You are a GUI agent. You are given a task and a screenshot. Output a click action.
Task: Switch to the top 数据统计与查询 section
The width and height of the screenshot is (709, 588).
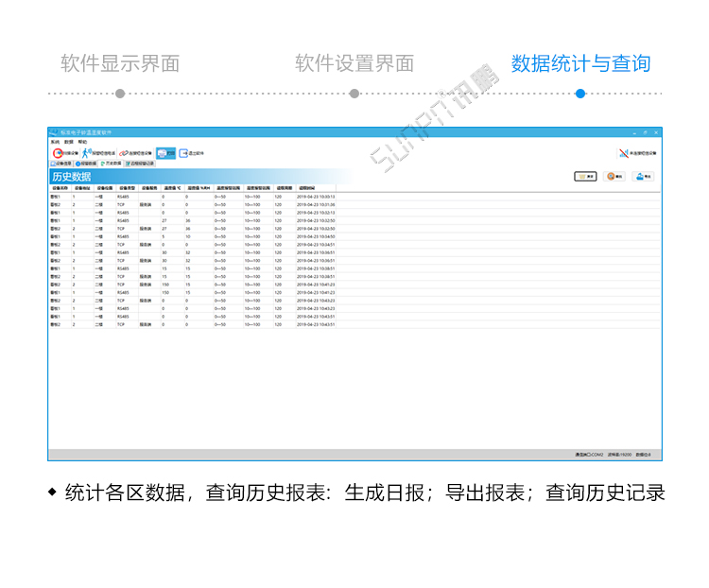point(580,64)
